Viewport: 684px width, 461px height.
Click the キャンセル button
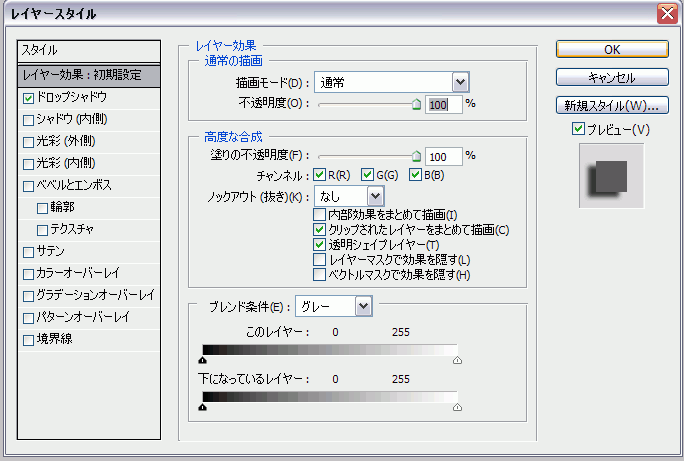pyautogui.click(x=612, y=77)
